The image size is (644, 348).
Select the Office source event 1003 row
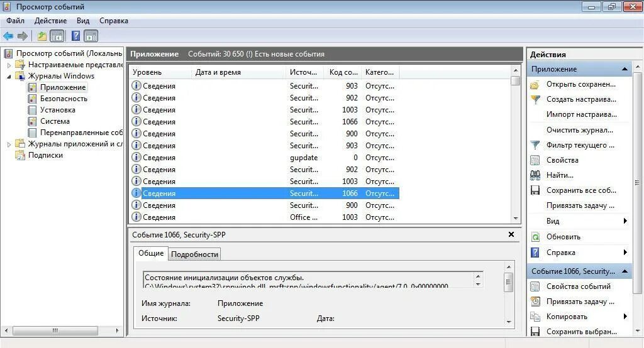[265, 217]
